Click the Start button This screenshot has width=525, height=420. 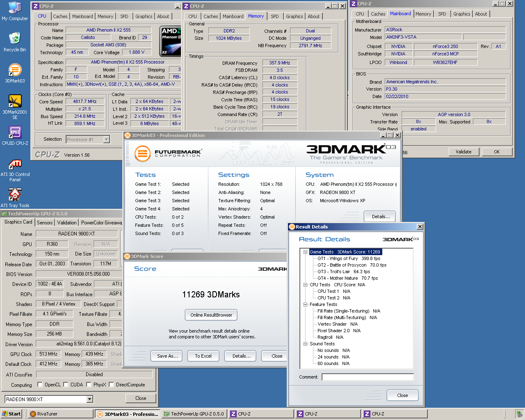tap(11, 414)
